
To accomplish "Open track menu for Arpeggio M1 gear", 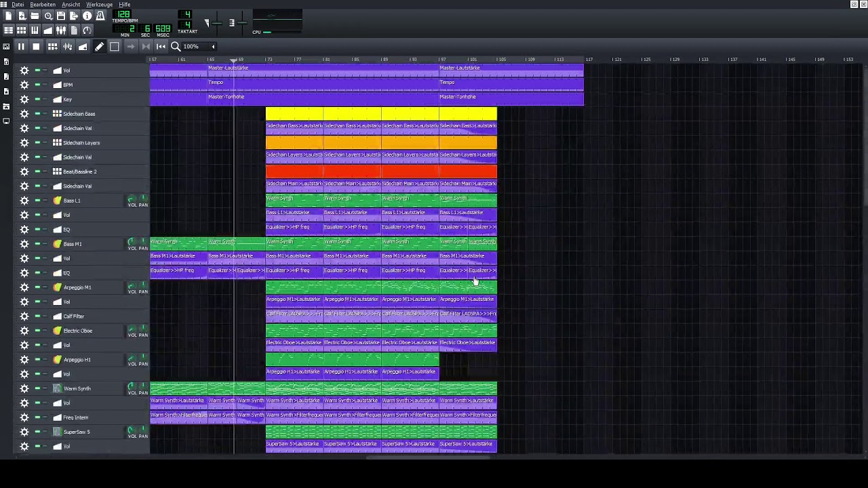I will click(x=24, y=287).
